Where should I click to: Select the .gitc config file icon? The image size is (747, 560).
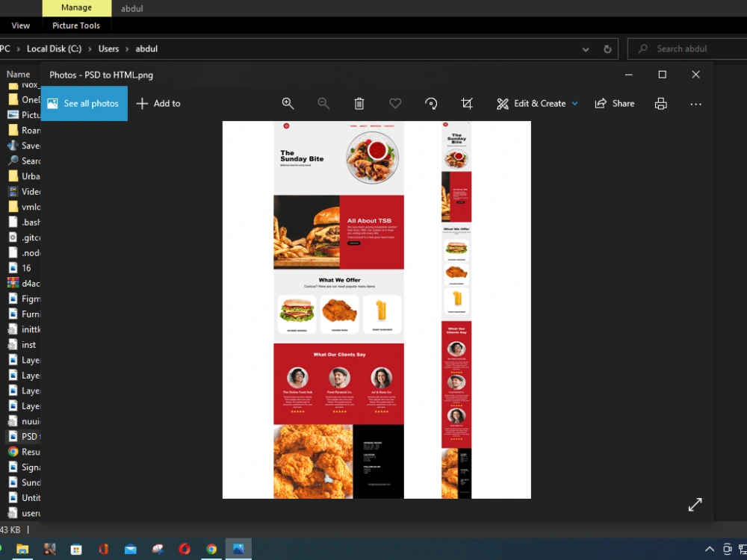coord(13,237)
